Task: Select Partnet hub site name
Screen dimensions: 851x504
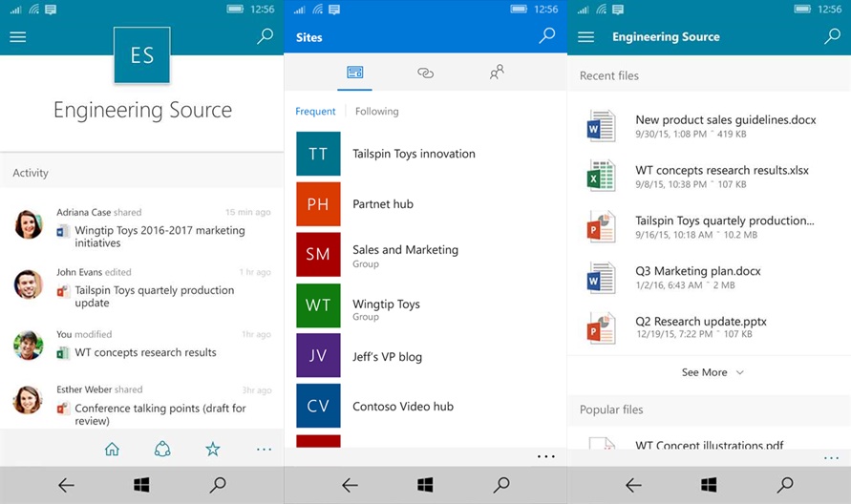Action: 383,204
